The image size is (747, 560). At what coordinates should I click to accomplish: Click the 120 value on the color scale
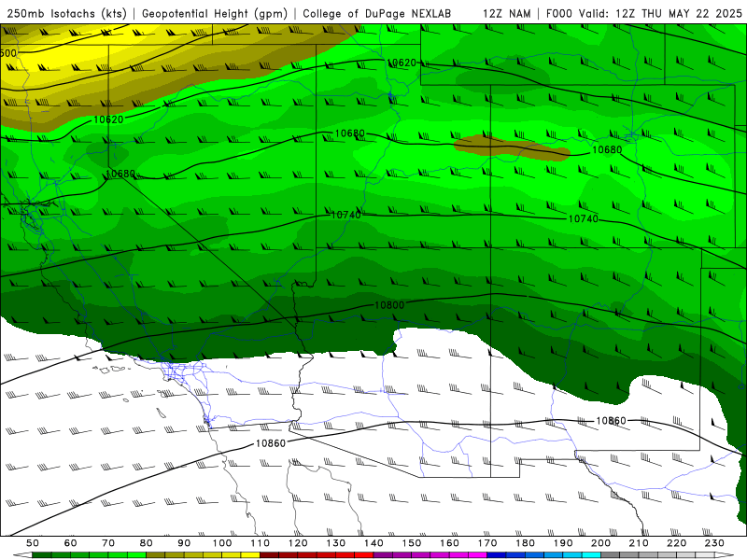(298, 543)
